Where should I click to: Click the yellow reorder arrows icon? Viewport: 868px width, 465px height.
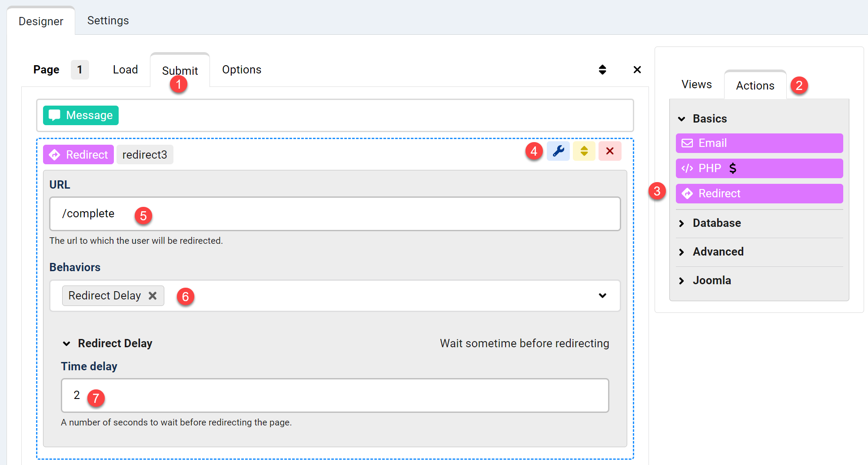(x=584, y=151)
